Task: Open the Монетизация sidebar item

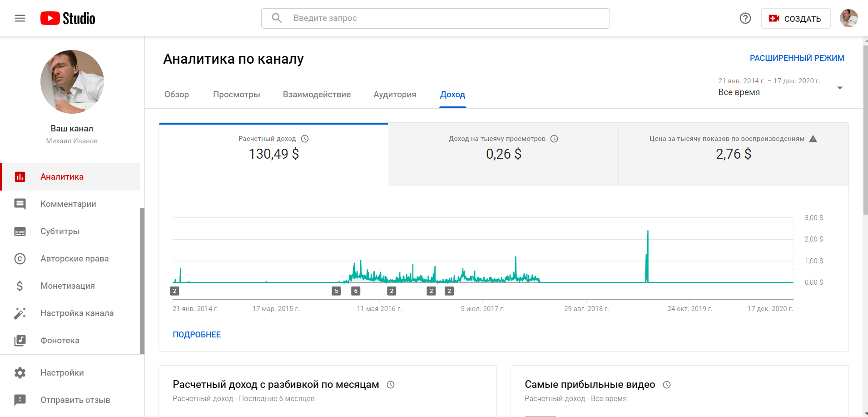Action: pos(70,286)
